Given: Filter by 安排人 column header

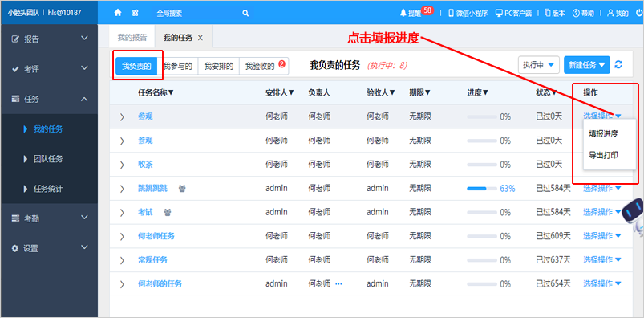Looking at the screenshot, I should [x=280, y=92].
